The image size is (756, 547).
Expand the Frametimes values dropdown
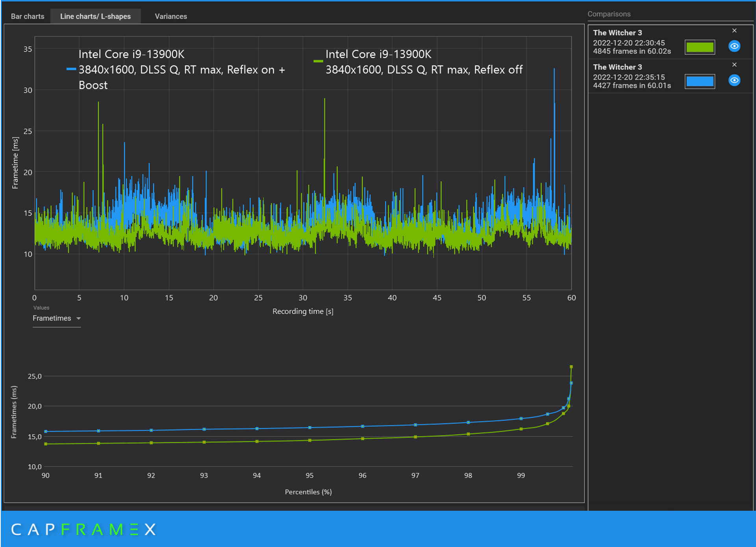pos(52,318)
